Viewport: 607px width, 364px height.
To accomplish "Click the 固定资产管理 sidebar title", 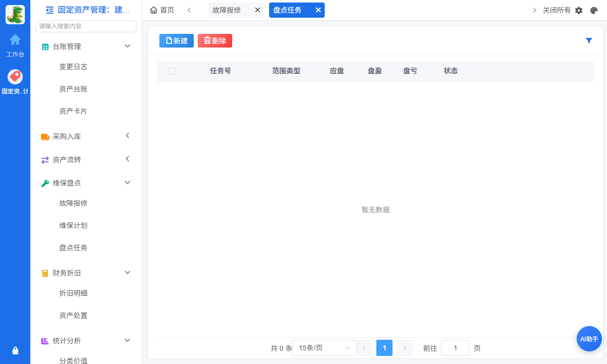I will pyautogui.click(x=94, y=10).
